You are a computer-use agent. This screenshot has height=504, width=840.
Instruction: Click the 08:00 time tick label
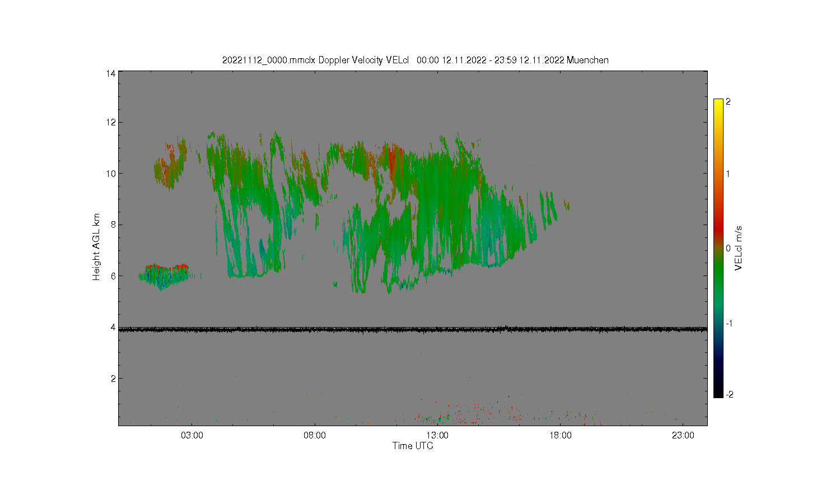pos(315,435)
